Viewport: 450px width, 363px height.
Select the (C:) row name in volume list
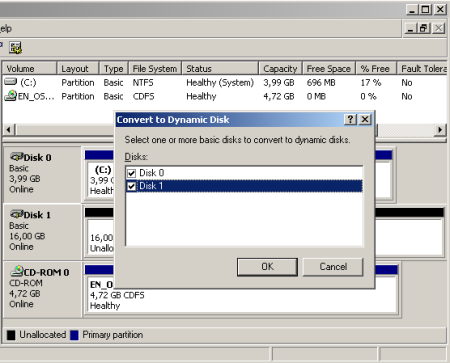[28, 82]
